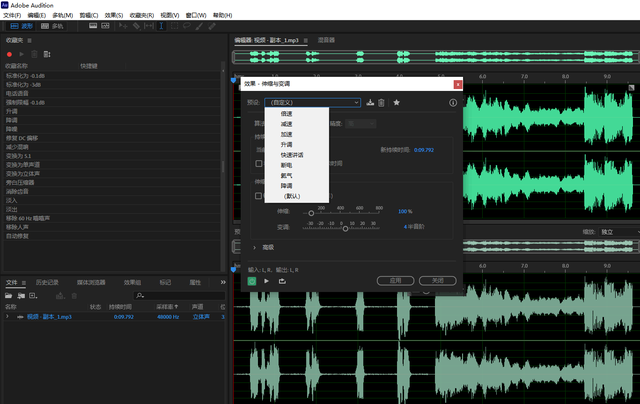Expand the Advanced (高级) section

click(x=254, y=248)
